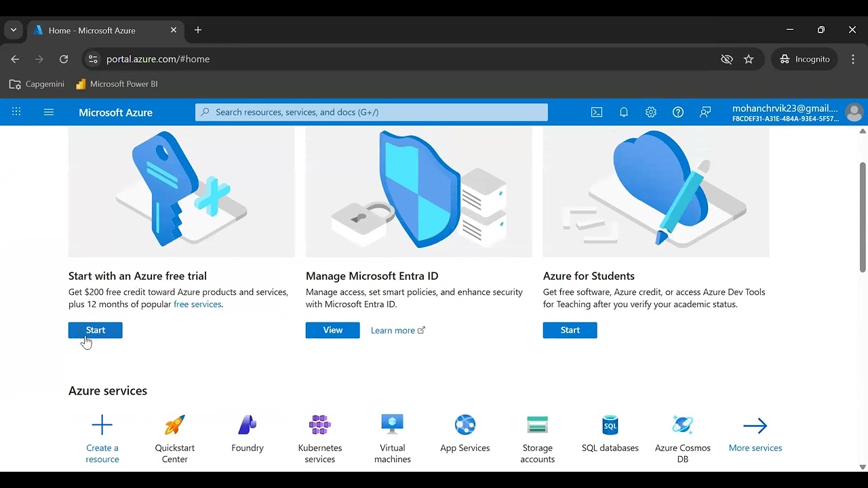Open the Azure portal waffle menu
Screen dimensions: 868x488
click(16, 112)
